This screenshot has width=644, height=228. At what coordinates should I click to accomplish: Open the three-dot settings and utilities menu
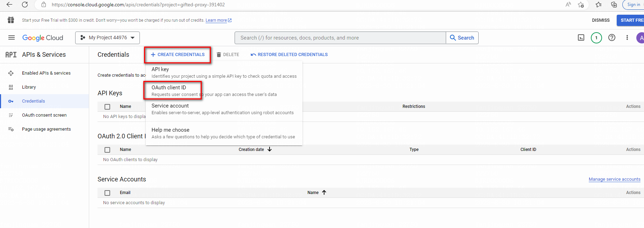pyautogui.click(x=627, y=37)
